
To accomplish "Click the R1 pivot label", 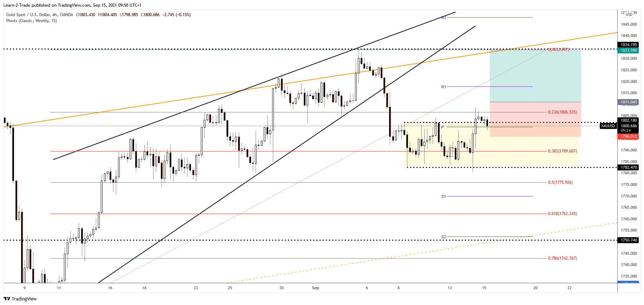I will tap(443, 87).
